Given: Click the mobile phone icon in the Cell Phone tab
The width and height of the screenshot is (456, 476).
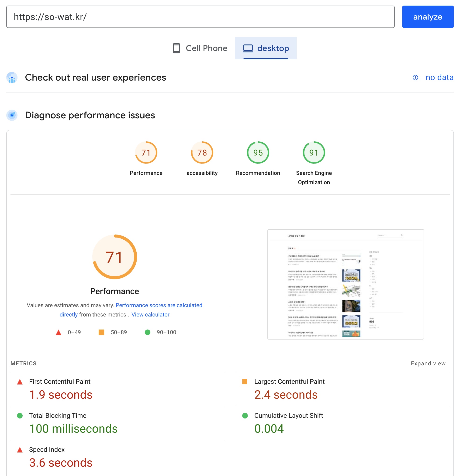Looking at the screenshot, I should point(176,48).
